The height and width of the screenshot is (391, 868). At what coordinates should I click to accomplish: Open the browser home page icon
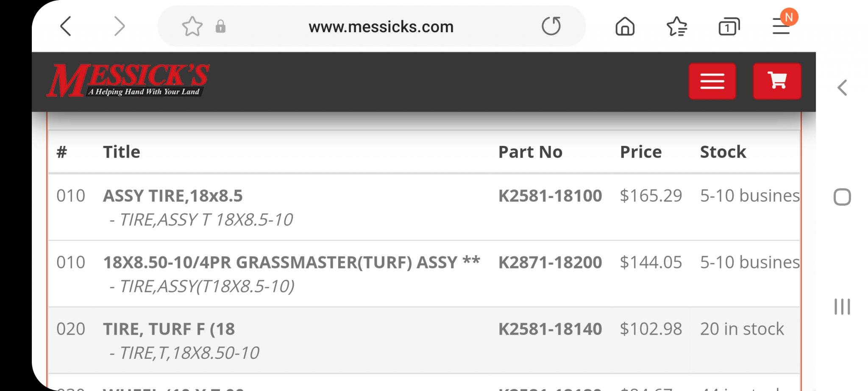625,26
